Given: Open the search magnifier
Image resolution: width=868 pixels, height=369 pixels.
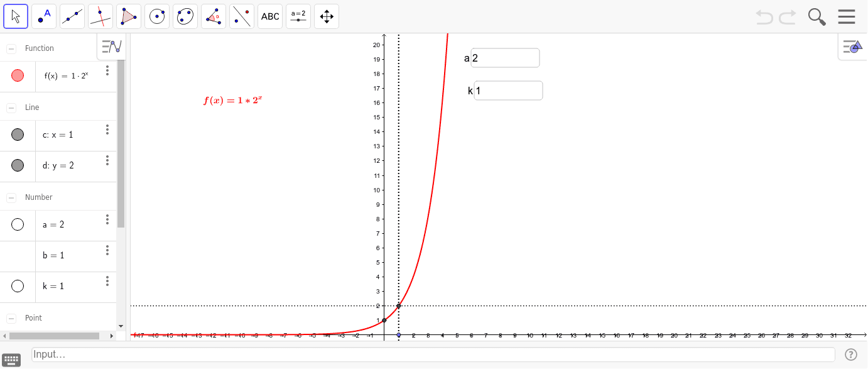Looking at the screenshot, I should click(x=816, y=17).
